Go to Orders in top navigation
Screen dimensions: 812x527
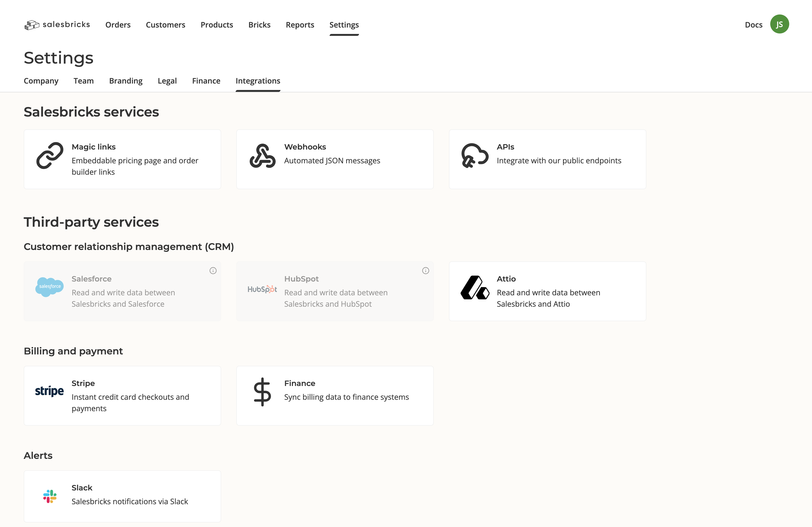pos(118,25)
